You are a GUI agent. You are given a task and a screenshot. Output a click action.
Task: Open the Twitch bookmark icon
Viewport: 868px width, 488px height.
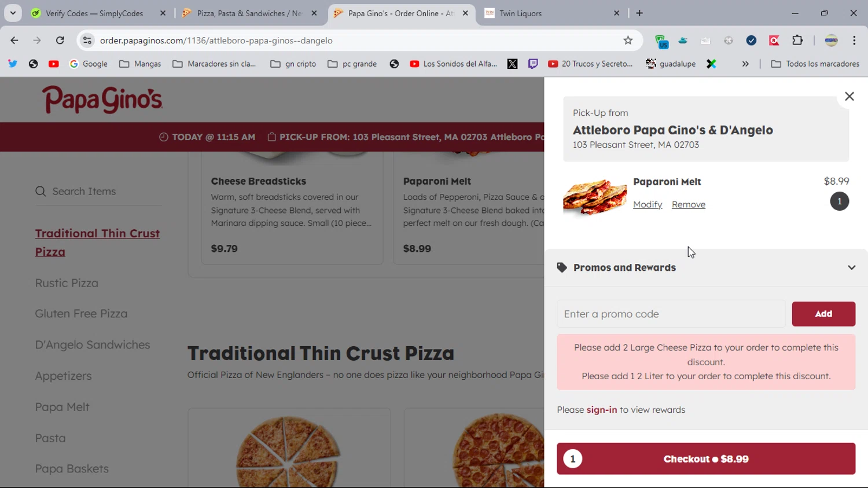[x=533, y=64]
